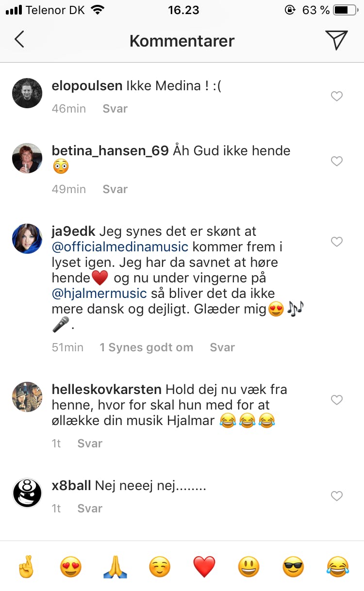Open x8ball's profile picture
This screenshot has height=591, width=364.
(27, 493)
